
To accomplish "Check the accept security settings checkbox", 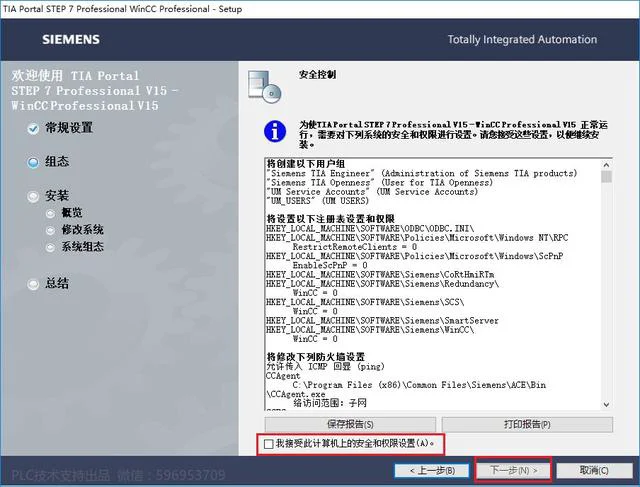I will [x=268, y=444].
